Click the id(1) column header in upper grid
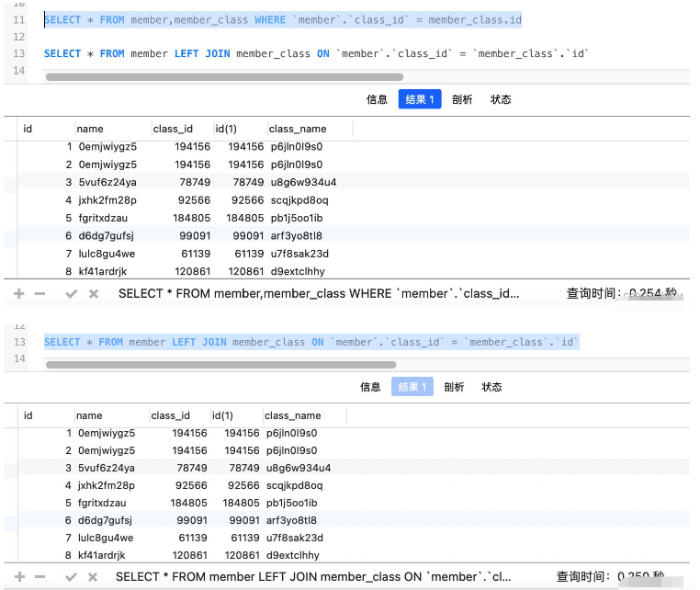Image resolution: width=700 pixels, height=590 pixels. pos(226,129)
